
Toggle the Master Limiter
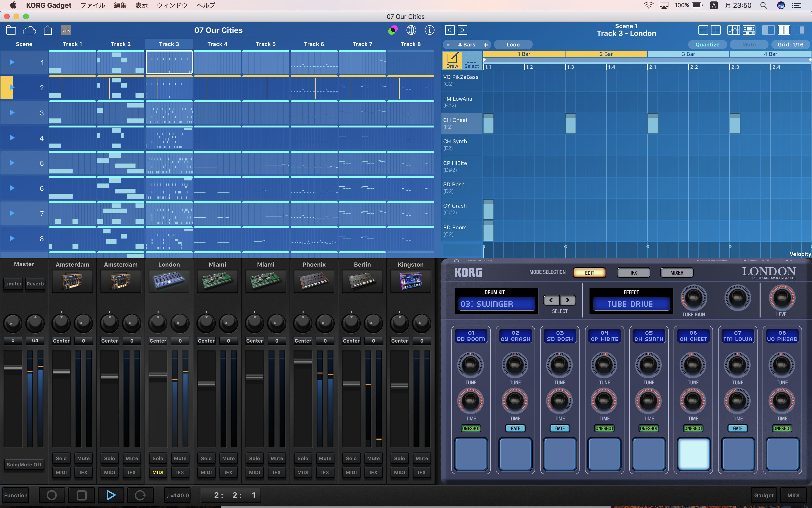(x=13, y=284)
